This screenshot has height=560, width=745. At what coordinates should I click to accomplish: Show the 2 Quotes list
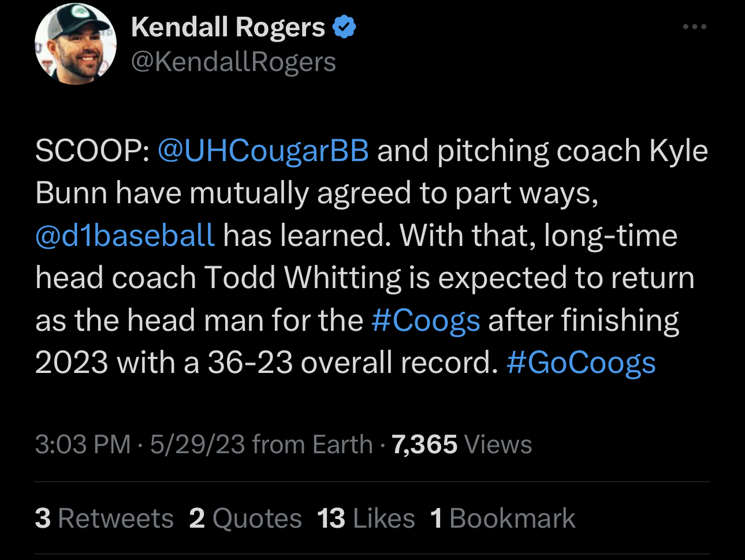(x=245, y=518)
